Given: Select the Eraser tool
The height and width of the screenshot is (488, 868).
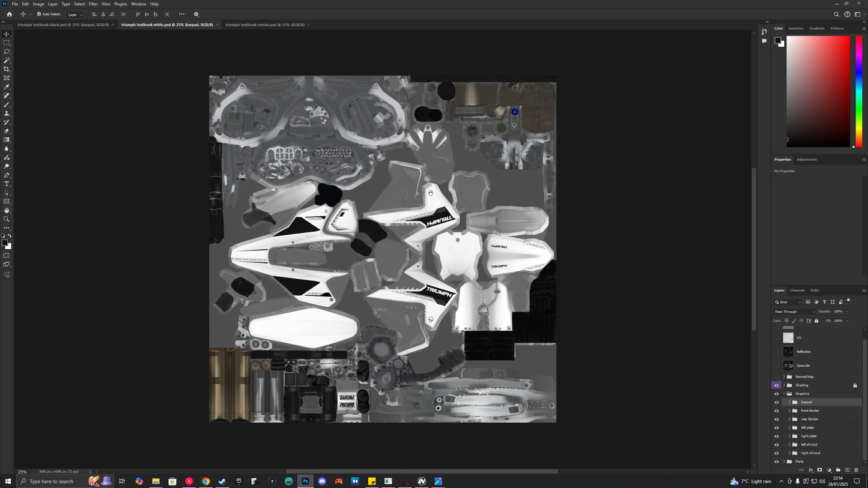Looking at the screenshot, I should point(7,131).
